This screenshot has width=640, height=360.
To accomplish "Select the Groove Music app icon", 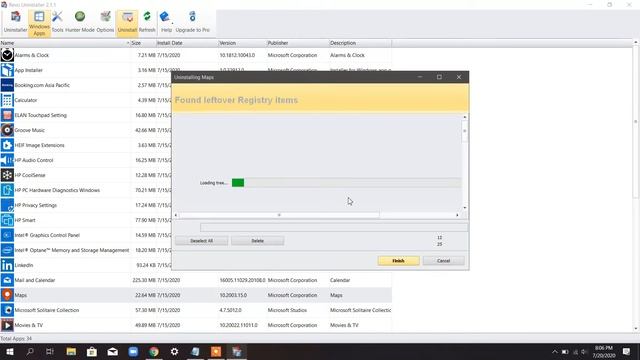I will [7, 130].
